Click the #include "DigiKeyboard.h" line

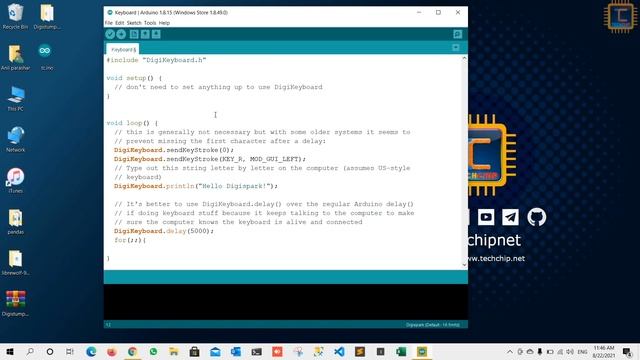coord(156,60)
